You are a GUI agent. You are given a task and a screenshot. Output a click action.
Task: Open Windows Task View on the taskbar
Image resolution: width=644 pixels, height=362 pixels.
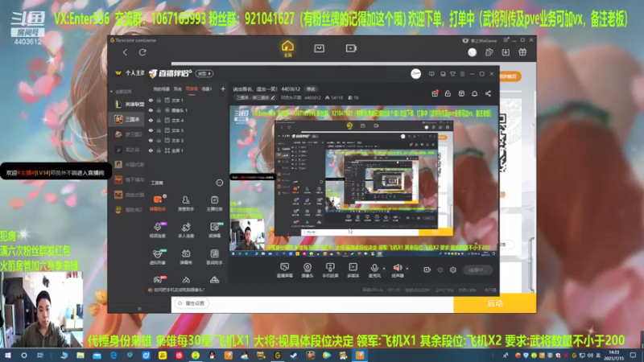tap(39, 356)
